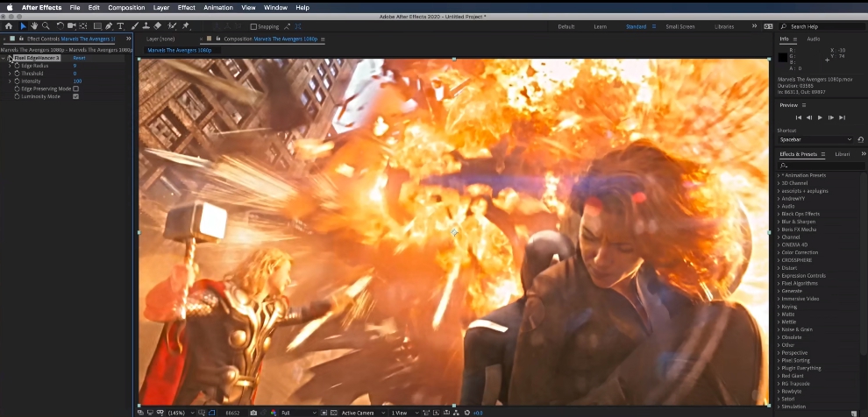Open the Composition menu
Image resolution: width=868 pixels, height=417 pixels.
(x=126, y=7)
